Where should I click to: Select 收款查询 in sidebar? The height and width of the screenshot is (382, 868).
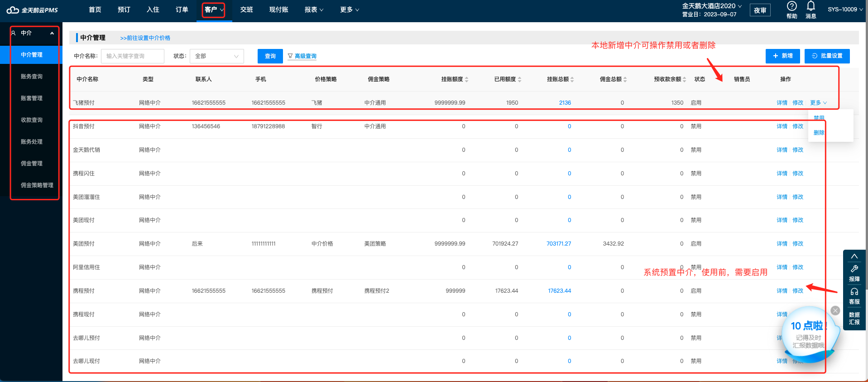[x=31, y=120]
